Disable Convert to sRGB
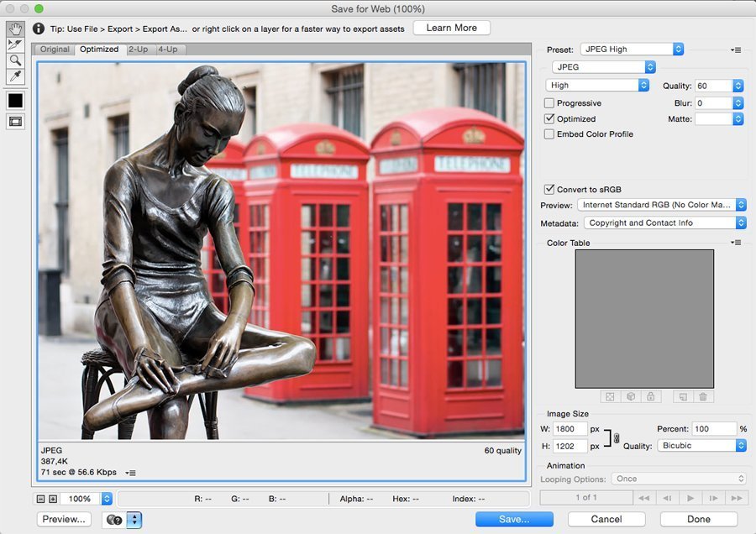The width and height of the screenshot is (756, 534). 549,189
